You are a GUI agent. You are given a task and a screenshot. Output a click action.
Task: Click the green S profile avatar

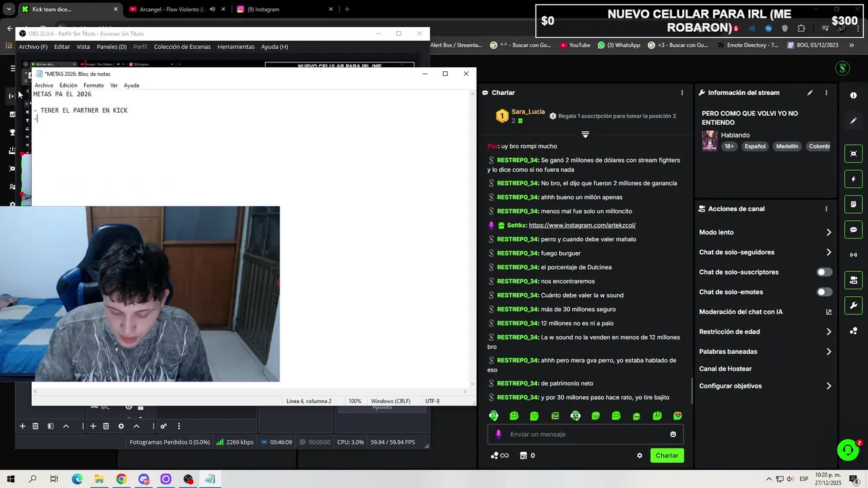click(x=842, y=68)
